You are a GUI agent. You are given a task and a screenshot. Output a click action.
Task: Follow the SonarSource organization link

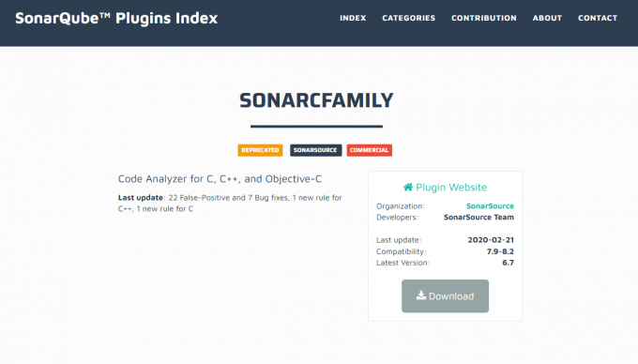(x=490, y=205)
